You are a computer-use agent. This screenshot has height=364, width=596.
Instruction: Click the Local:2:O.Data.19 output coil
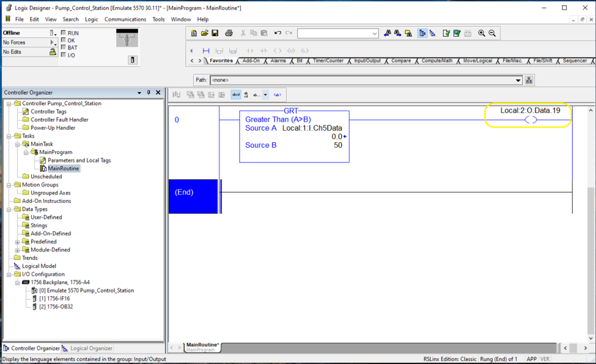point(531,120)
